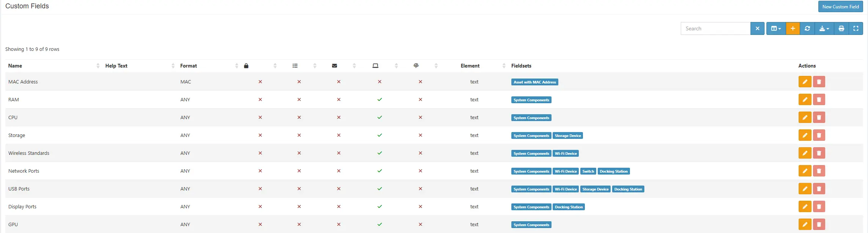Open Docking Station fieldset in Display Ports row

pyautogui.click(x=569, y=207)
